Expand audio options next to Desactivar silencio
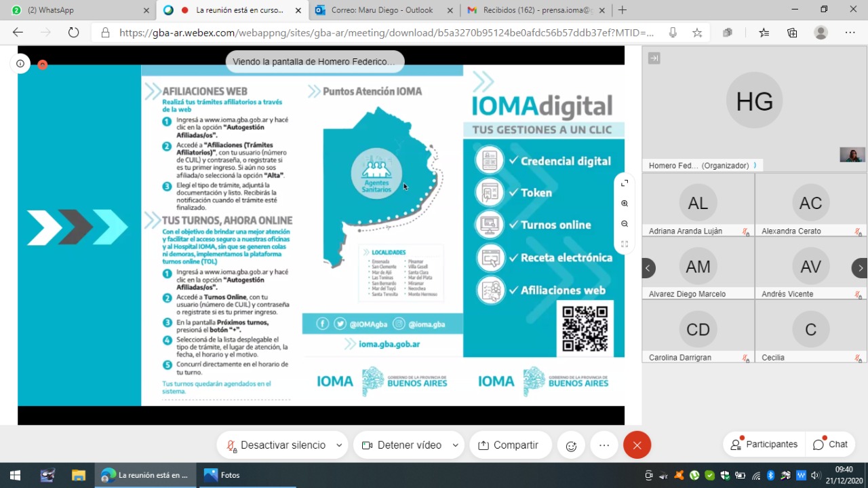 338,445
